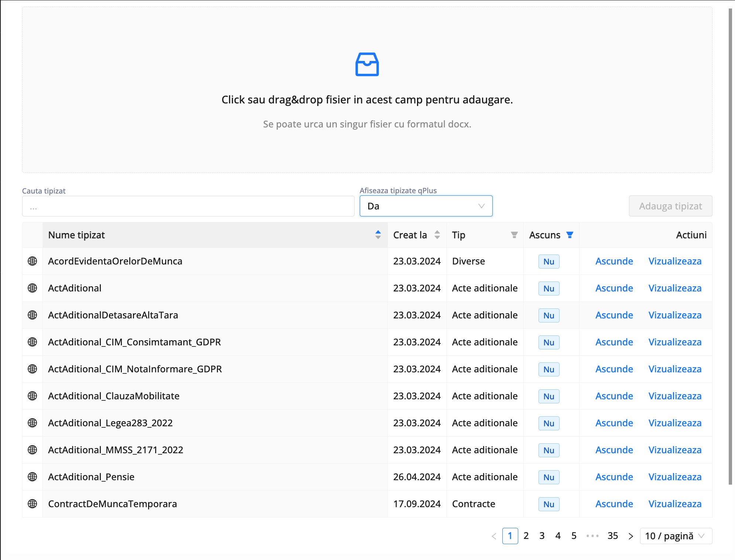
Task: Click the Creat la column header text
Action: coord(410,235)
